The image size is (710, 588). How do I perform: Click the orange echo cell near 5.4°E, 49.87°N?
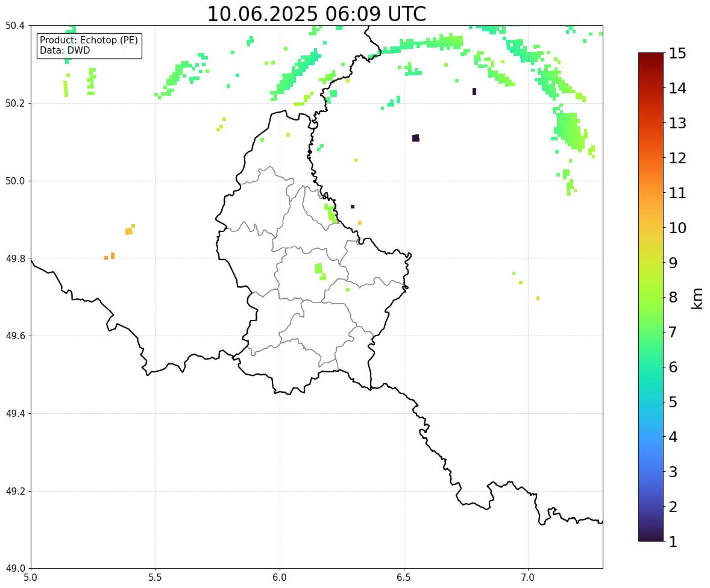tap(130, 230)
